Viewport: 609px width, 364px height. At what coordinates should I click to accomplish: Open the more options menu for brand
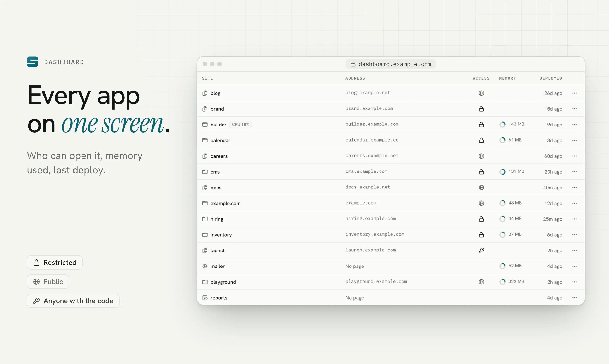[574, 109]
